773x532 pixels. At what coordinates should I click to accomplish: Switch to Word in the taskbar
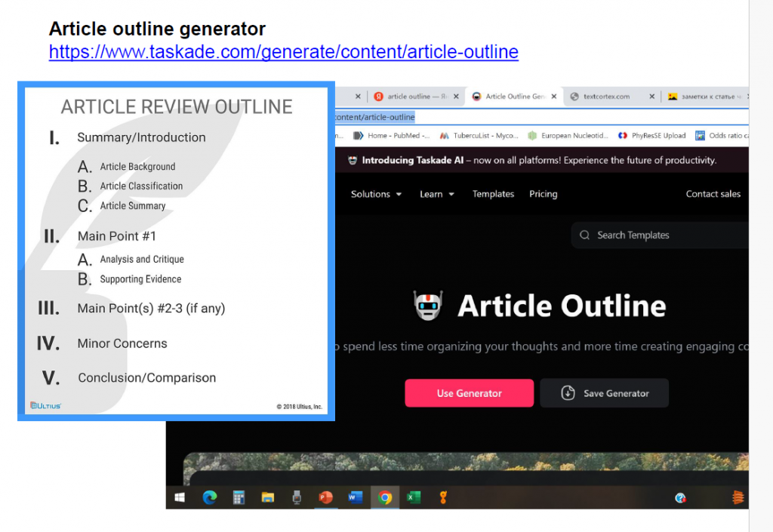tap(356, 497)
